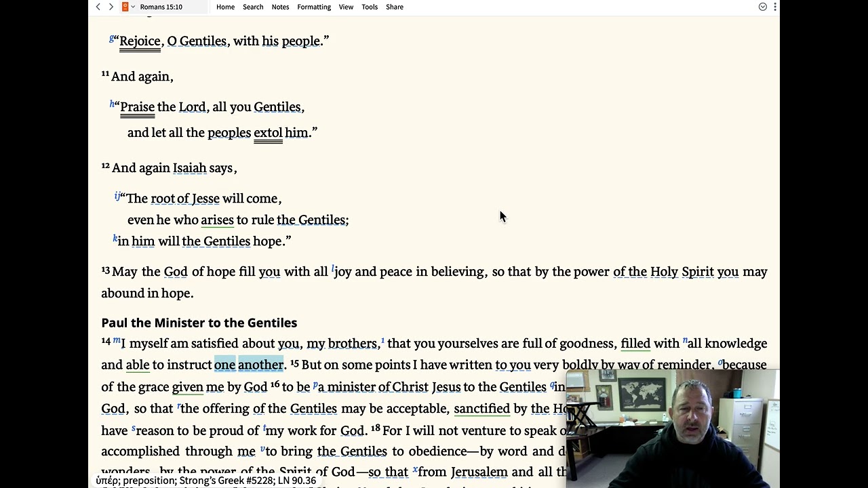Image resolution: width=868 pixels, height=488 pixels.
Task: Open footnote l before "joy"
Action: [x=332, y=269]
